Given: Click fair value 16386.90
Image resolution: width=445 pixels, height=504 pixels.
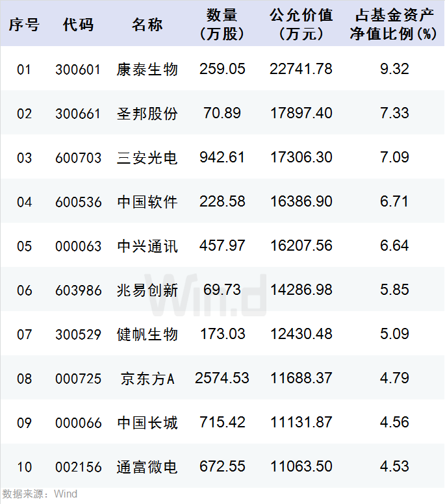Looking at the screenshot, I should pyautogui.click(x=301, y=201).
